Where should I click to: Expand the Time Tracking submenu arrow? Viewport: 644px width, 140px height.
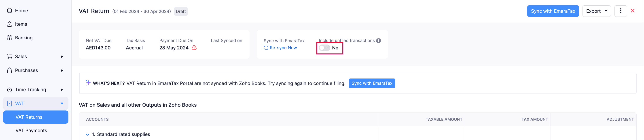point(62,90)
